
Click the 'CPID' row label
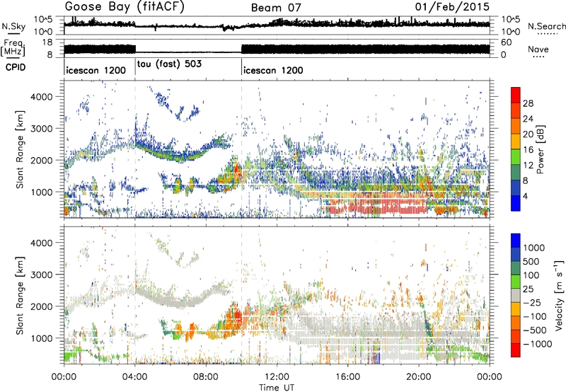(x=16, y=67)
